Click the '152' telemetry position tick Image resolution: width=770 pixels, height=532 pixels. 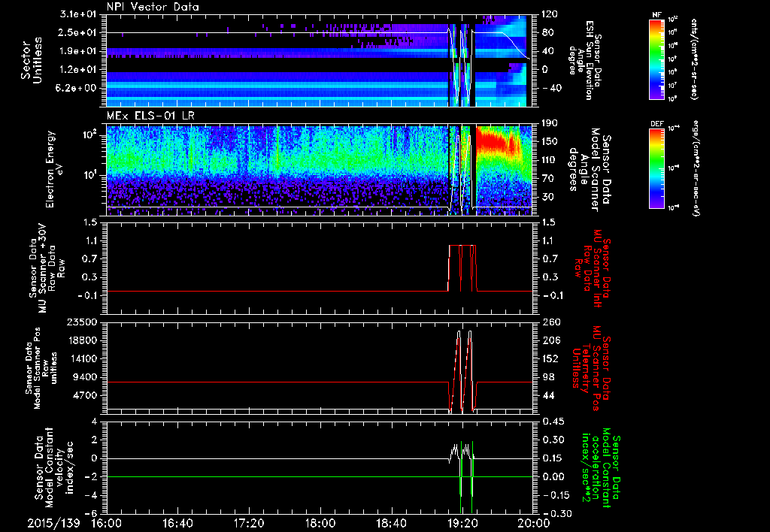pyautogui.click(x=550, y=358)
